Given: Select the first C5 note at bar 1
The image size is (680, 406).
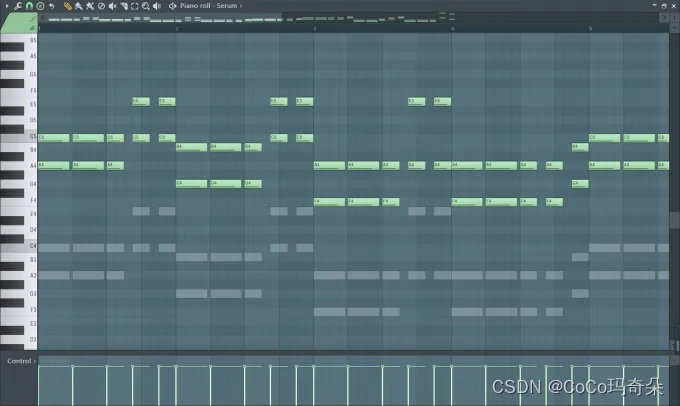Looking at the screenshot, I should tap(54, 138).
